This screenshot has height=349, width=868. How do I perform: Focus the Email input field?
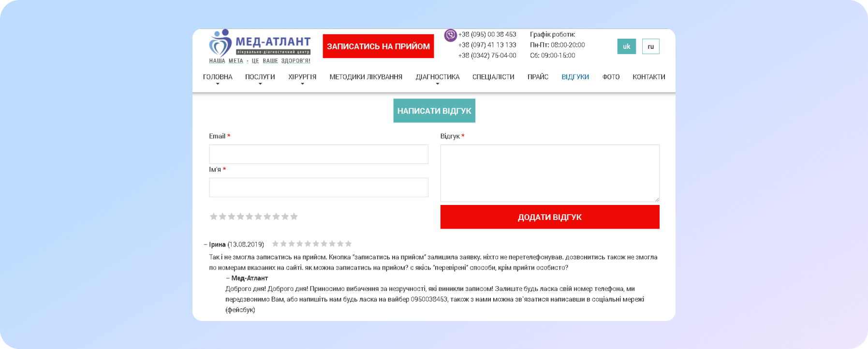click(319, 154)
